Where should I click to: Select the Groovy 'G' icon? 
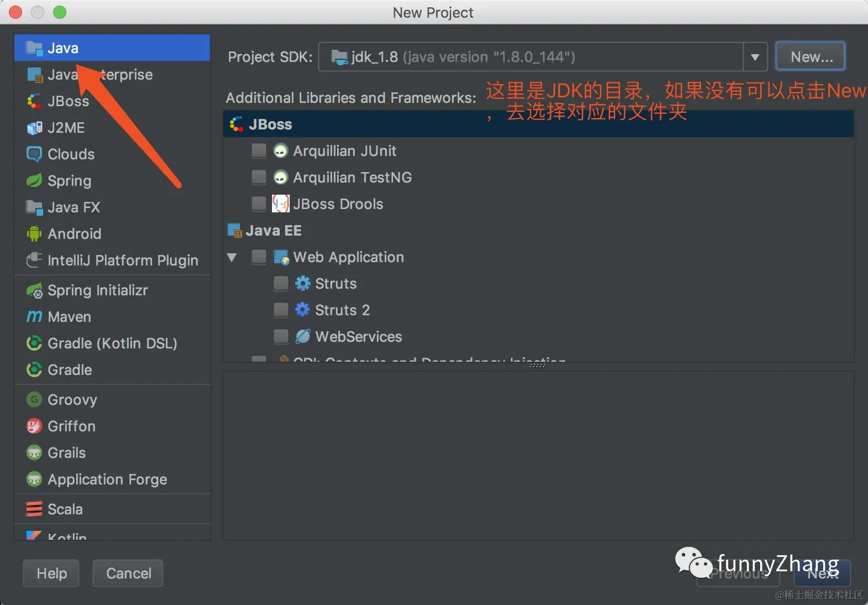(x=34, y=399)
